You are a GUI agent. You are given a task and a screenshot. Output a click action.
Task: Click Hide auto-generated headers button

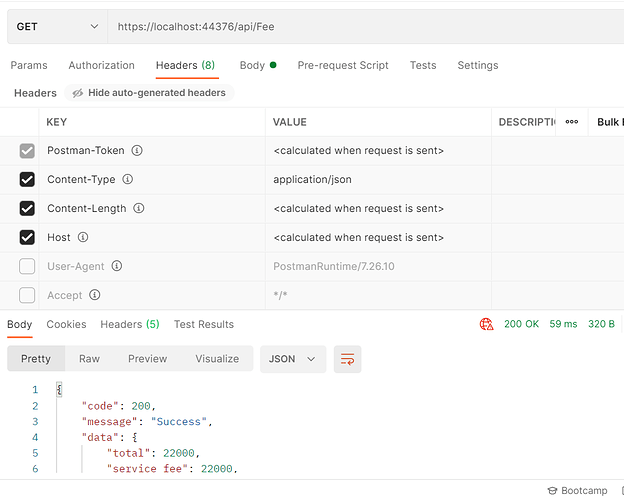(x=149, y=93)
